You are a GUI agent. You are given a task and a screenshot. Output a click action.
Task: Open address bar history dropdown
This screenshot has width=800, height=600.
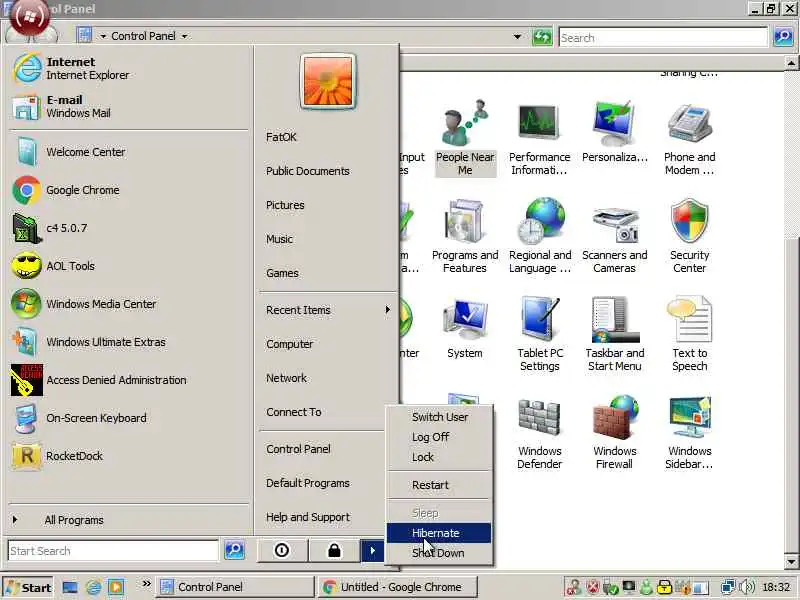tap(517, 37)
